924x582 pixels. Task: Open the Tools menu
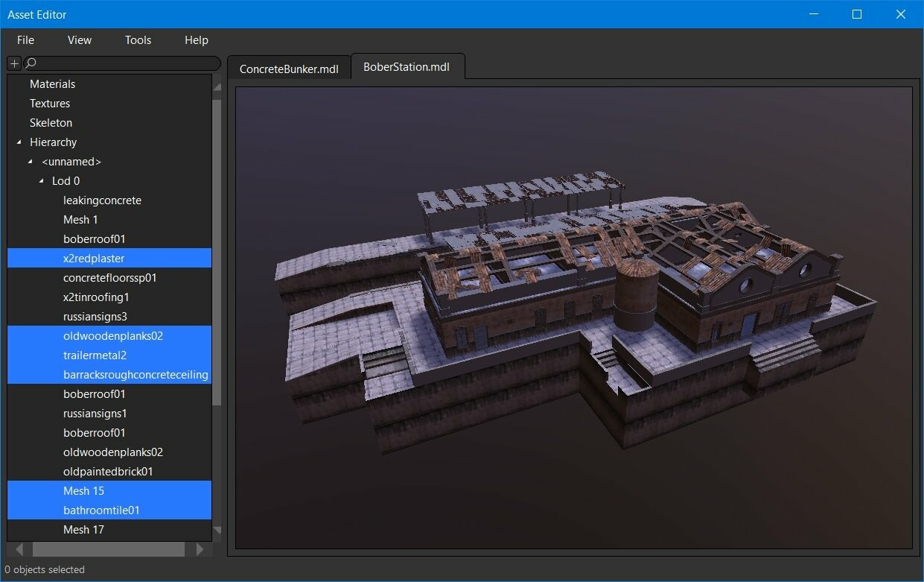[138, 40]
